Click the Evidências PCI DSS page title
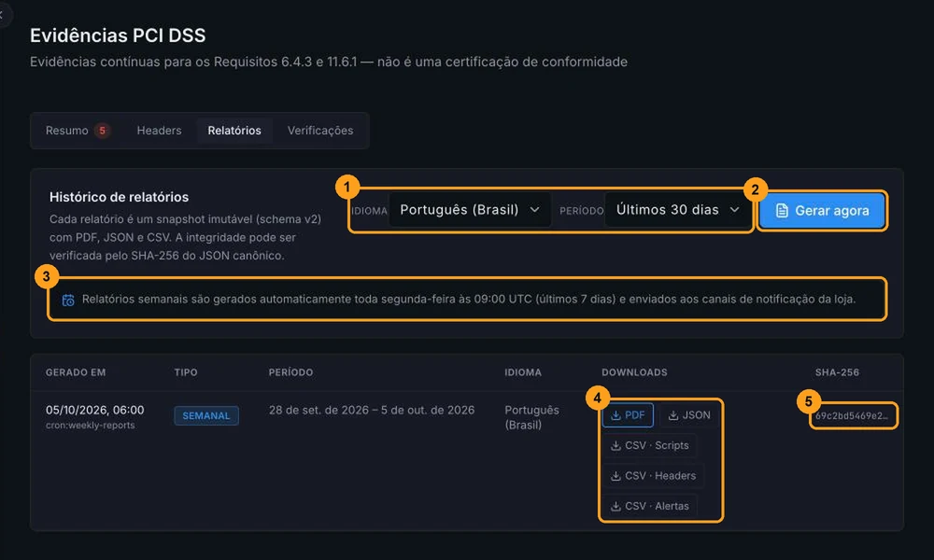Screen dimensions: 934x560 tap(118, 35)
